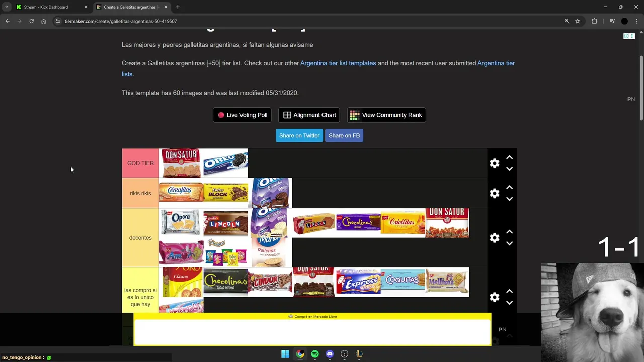
Task: Open settings gear for 'las compro' row
Action: (495, 297)
